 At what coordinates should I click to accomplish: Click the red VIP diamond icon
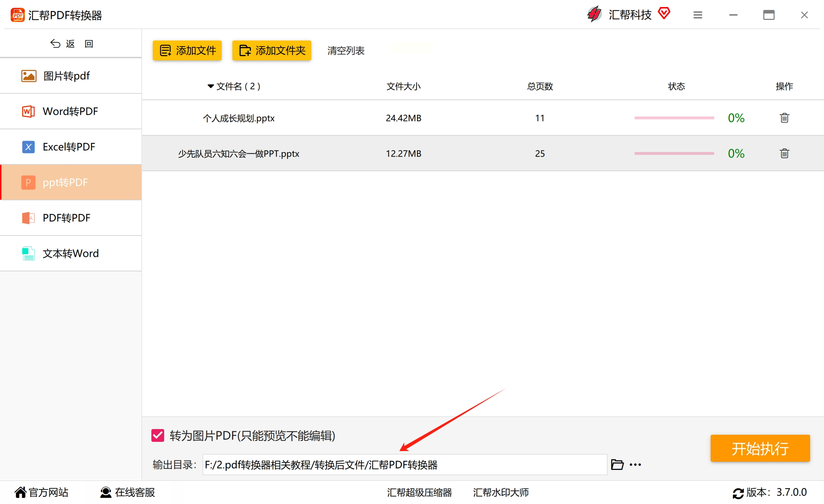click(664, 13)
